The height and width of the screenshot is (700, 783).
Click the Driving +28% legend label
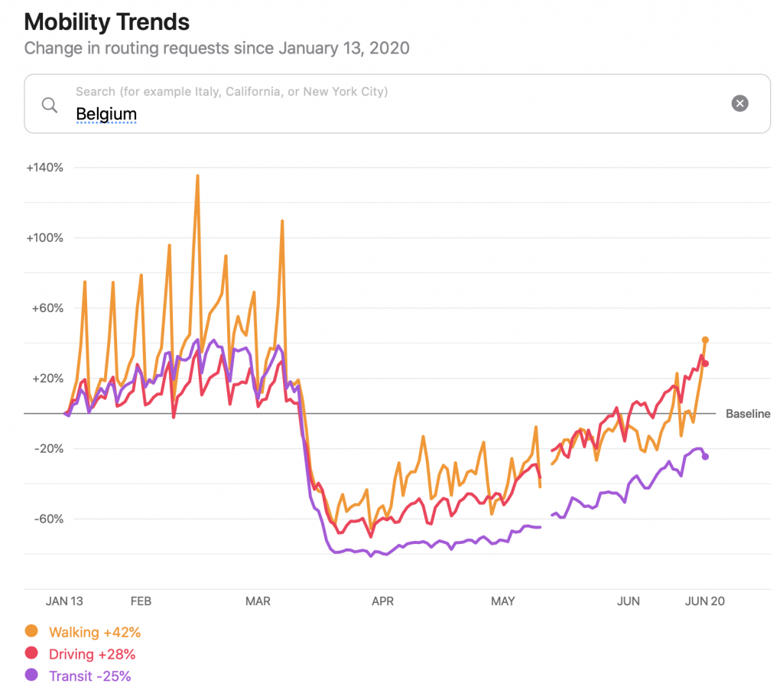click(93, 654)
